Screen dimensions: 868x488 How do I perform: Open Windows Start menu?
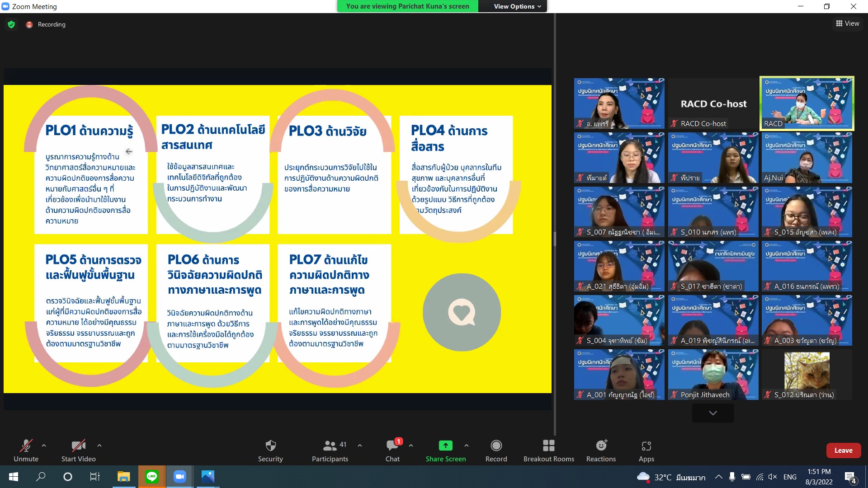[14, 477]
